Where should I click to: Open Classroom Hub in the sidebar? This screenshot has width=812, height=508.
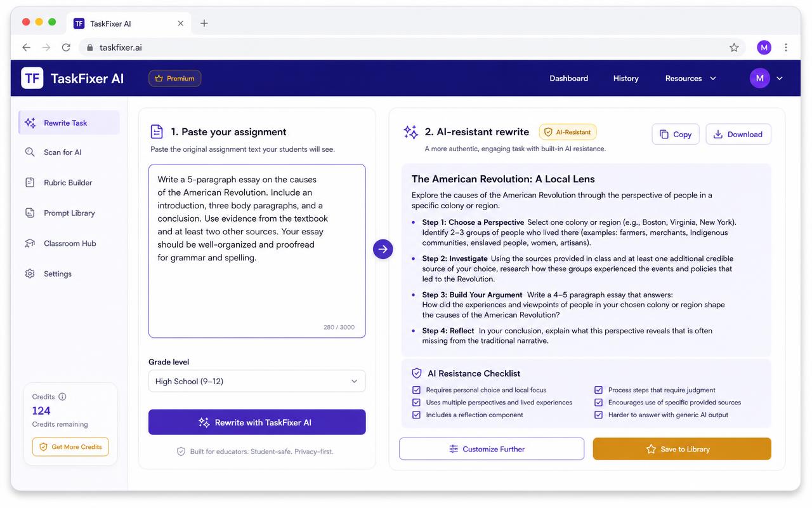(69, 243)
